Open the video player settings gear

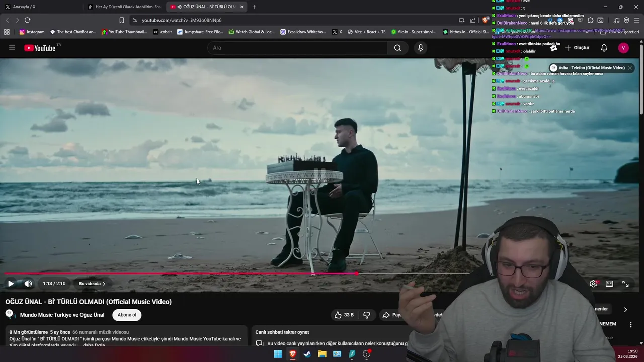(x=593, y=284)
